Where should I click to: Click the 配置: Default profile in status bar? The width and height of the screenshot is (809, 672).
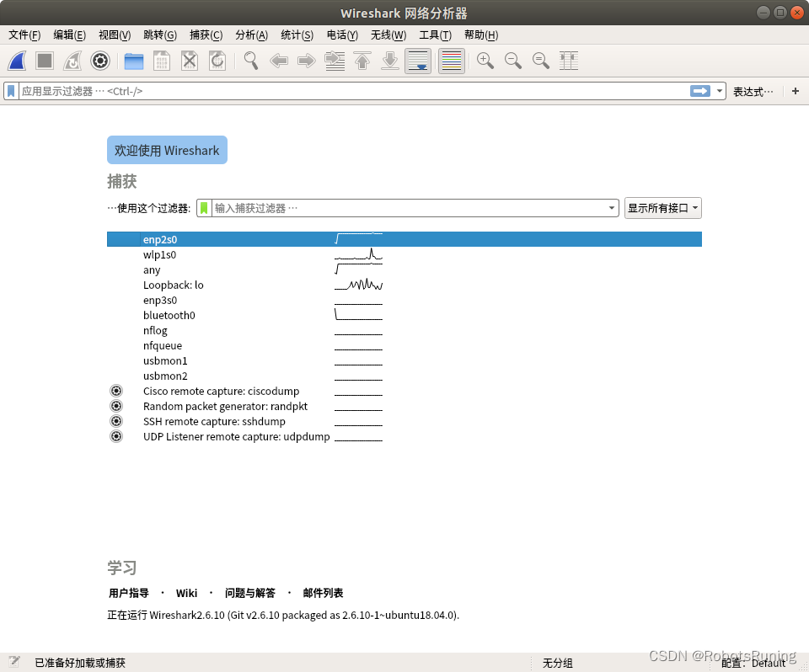(x=753, y=664)
